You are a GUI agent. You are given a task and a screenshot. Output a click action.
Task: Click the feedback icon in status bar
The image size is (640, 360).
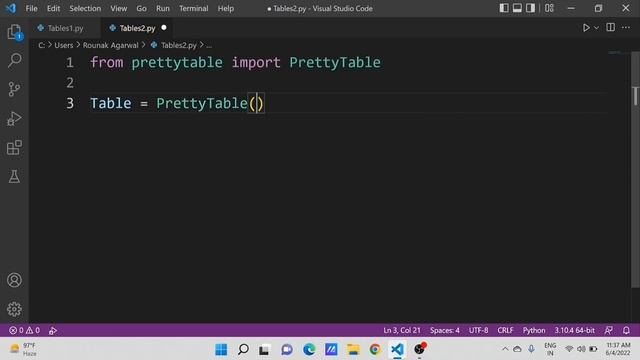[x=609, y=330]
